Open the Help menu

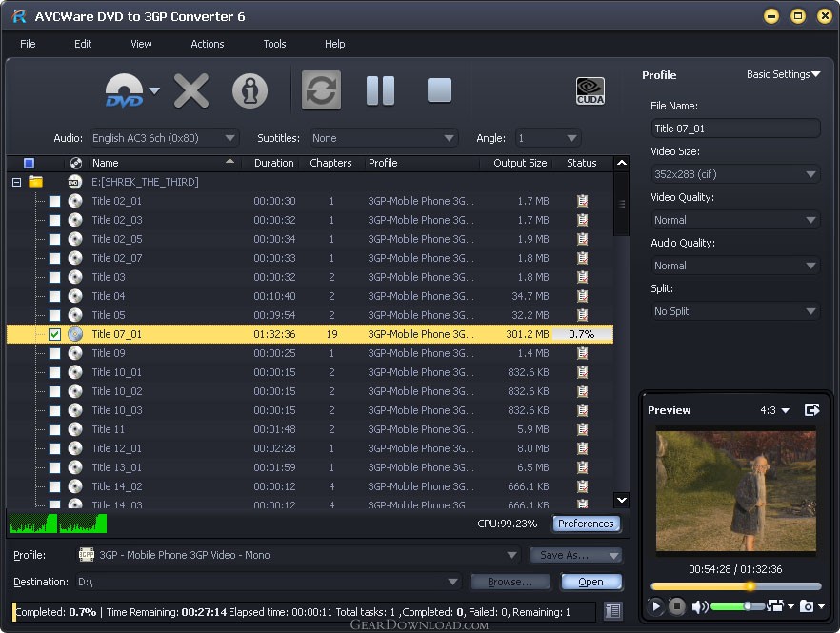point(335,44)
